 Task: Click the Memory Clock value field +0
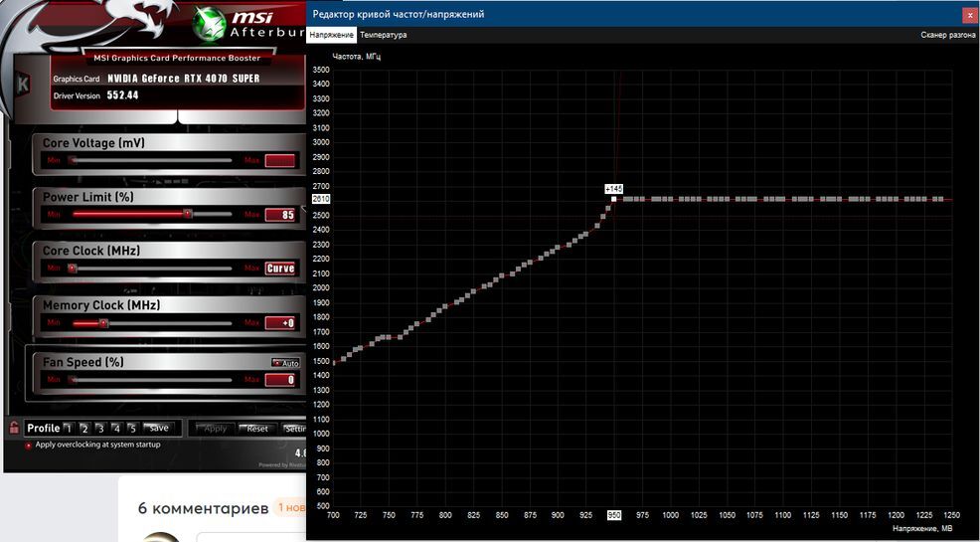coord(280,323)
